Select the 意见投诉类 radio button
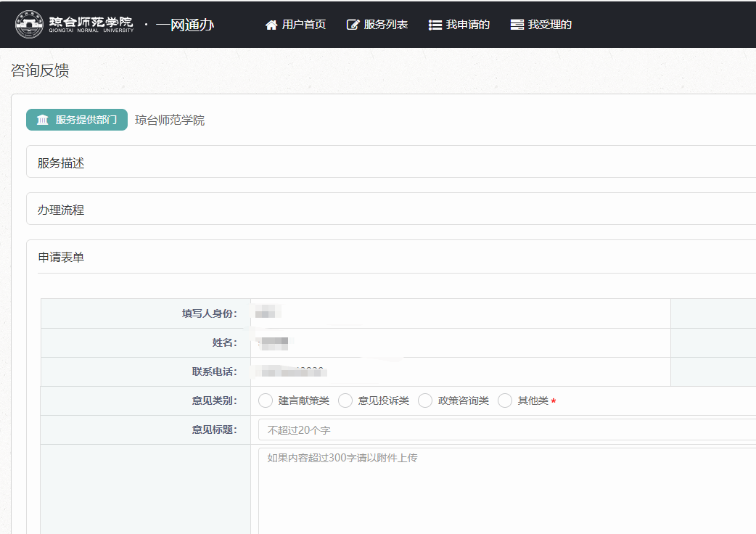Viewport: 756px width, 534px height. point(345,400)
